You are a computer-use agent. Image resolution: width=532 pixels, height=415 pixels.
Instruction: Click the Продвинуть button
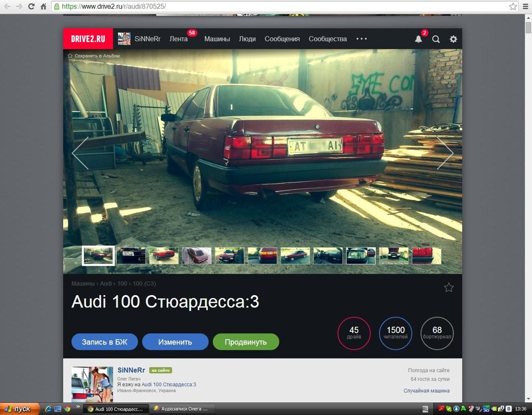point(245,342)
